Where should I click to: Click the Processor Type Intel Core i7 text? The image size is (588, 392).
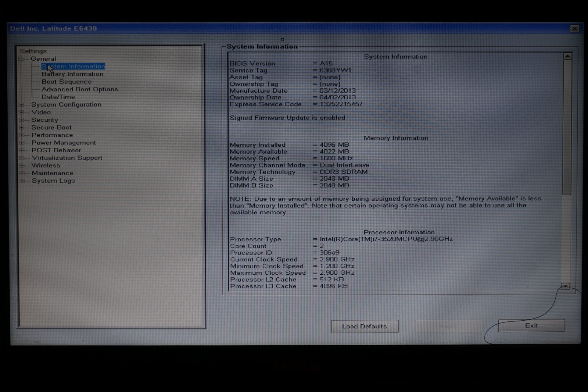[386, 239]
